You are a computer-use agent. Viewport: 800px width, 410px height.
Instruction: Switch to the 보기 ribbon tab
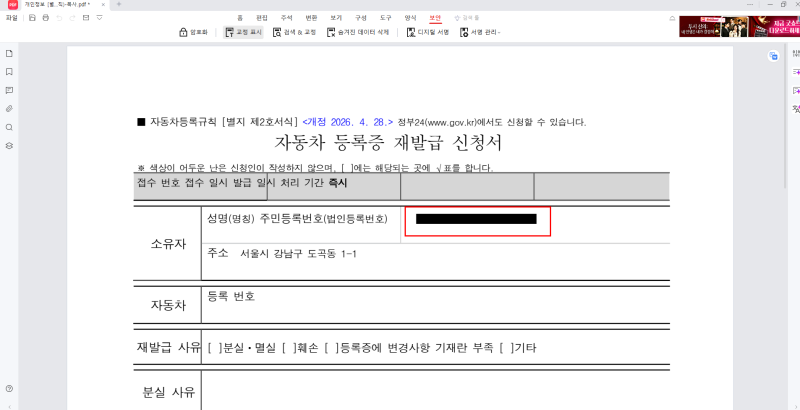click(x=336, y=18)
